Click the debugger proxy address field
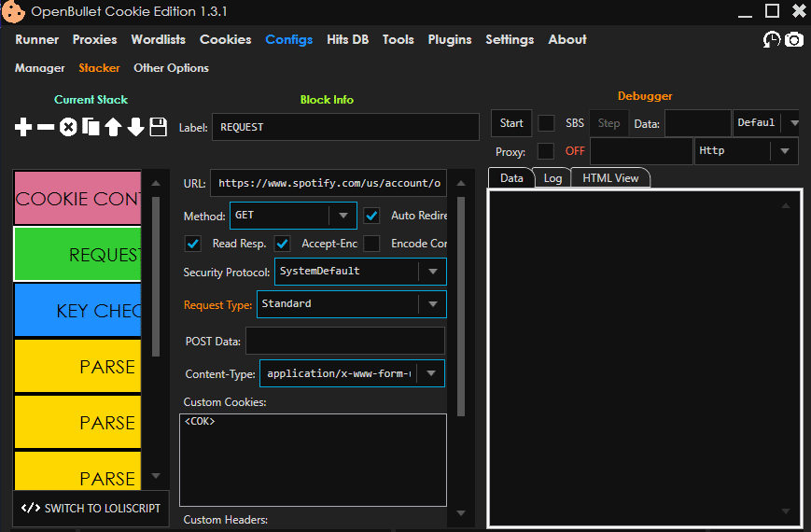This screenshot has width=811, height=532. pos(641,151)
